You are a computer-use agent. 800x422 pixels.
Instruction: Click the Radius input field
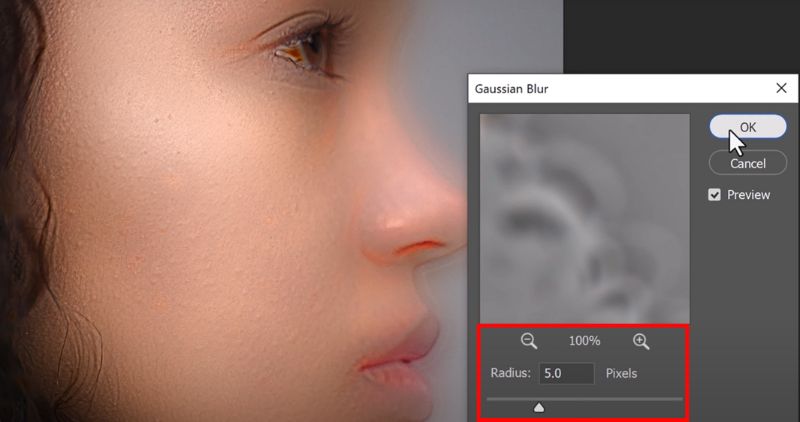[x=566, y=374]
